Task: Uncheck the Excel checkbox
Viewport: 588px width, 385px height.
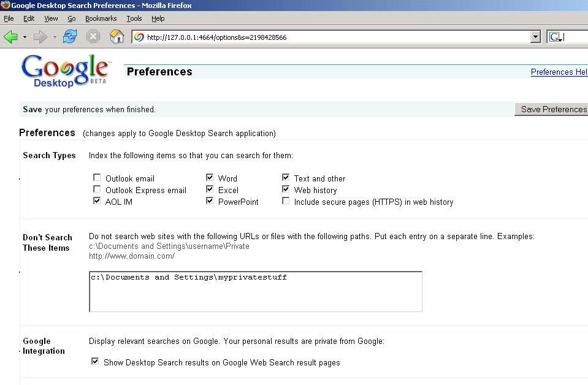Action: tap(210, 189)
